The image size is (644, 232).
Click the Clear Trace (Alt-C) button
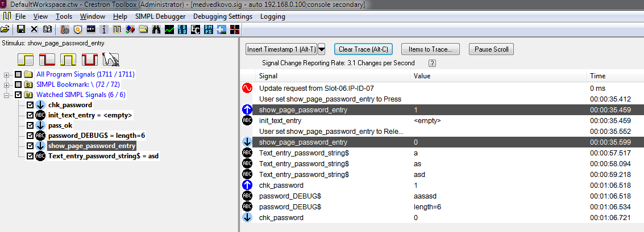tap(363, 49)
